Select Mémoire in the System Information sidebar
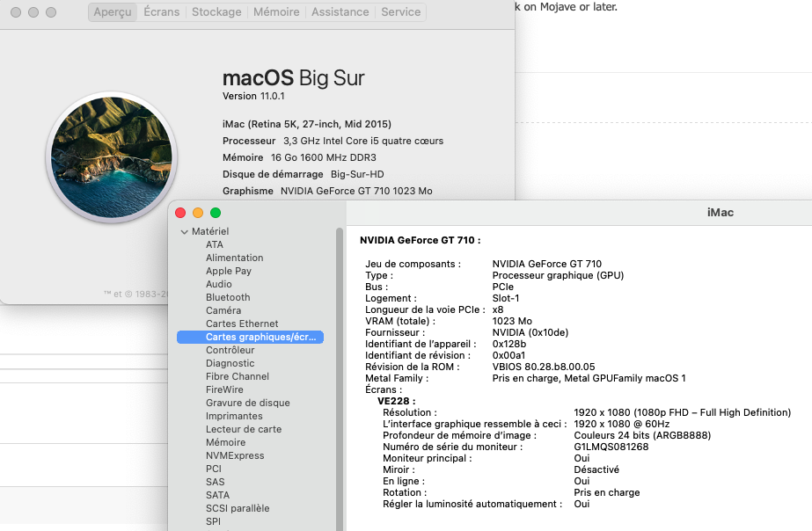The width and height of the screenshot is (812, 531). point(225,442)
